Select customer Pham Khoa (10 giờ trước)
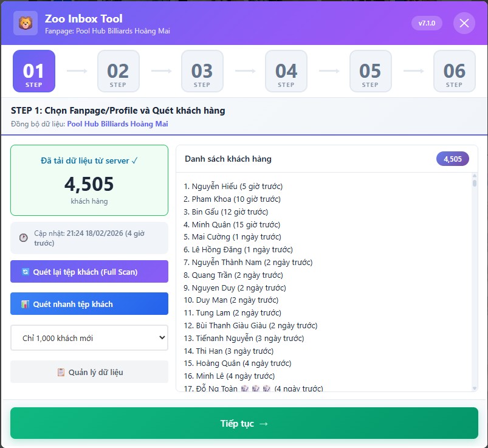 (232, 199)
